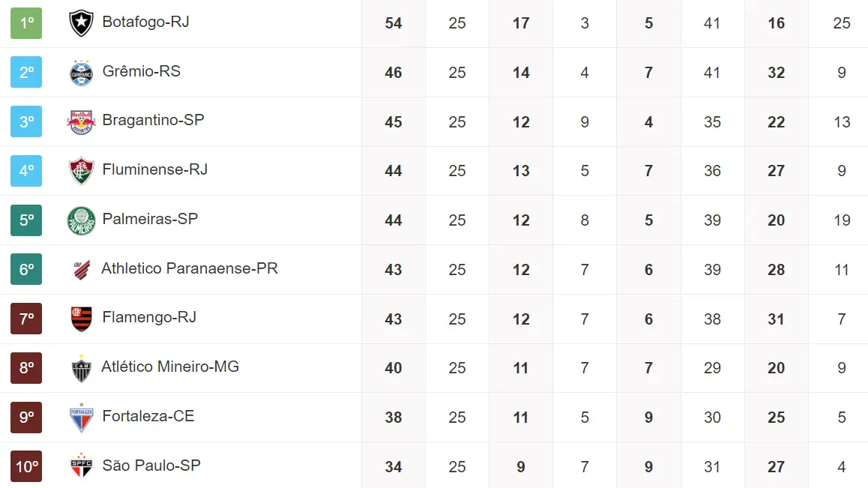The width and height of the screenshot is (868, 488).
Task: Click the Grêmio-RS team crest
Action: (81, 73)
